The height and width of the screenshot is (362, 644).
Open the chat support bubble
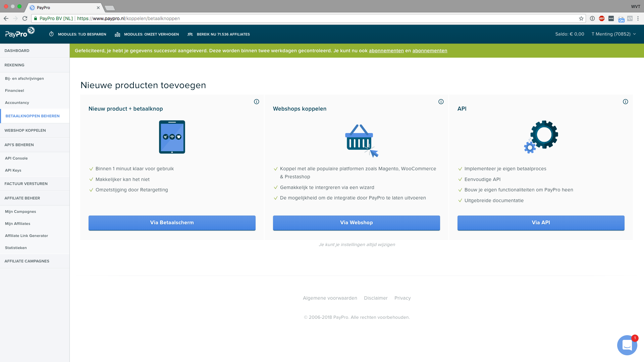pos(627,345)
